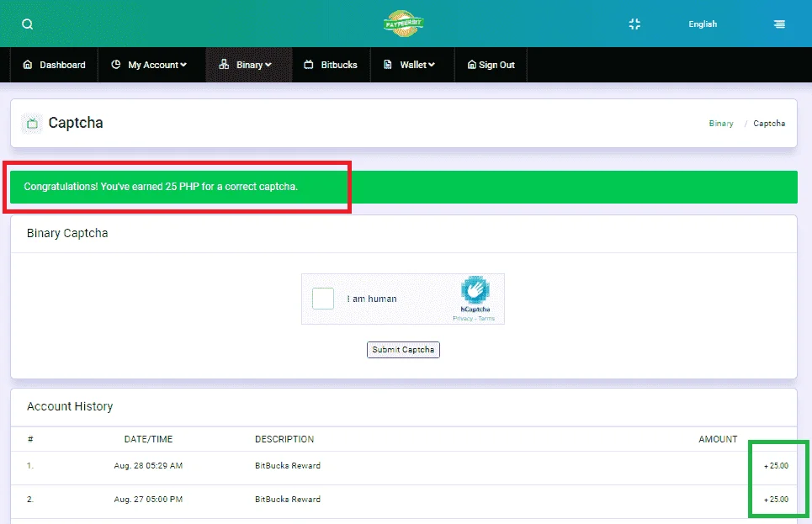Click BitBucks Reward in row 2
Viewport: 812px width, 524px height.
point(288,499)
